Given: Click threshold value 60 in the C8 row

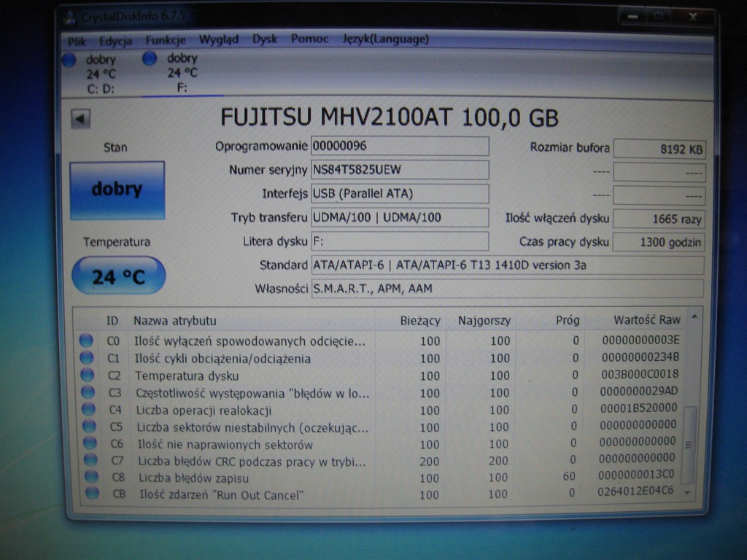Looking at the screenshot, I should click(569, 476).
